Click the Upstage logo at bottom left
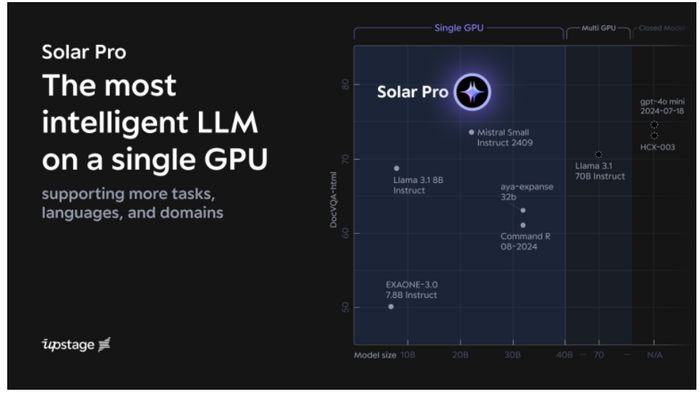 pos(76,344)
